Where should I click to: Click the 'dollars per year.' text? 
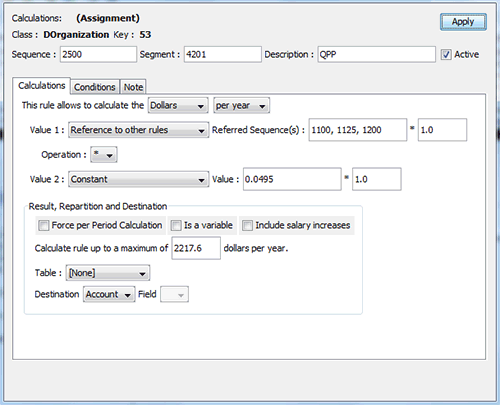coord(256,248)
